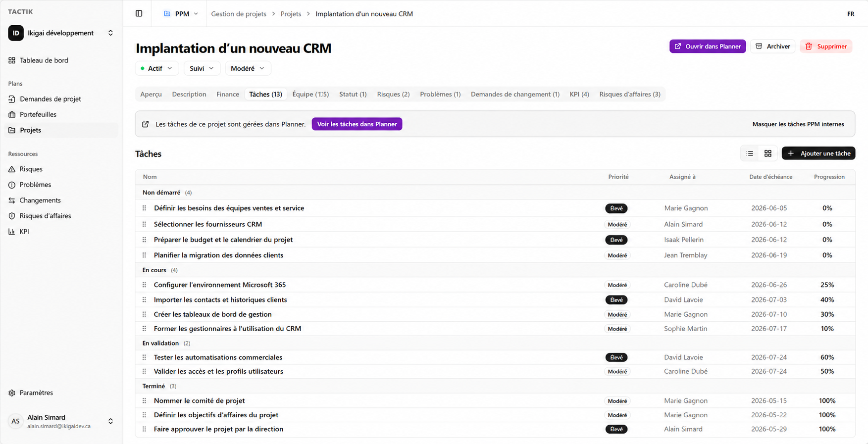The image size is (868, 444).
Task: Click the ID organization avatar
Action: click(16, 33)
